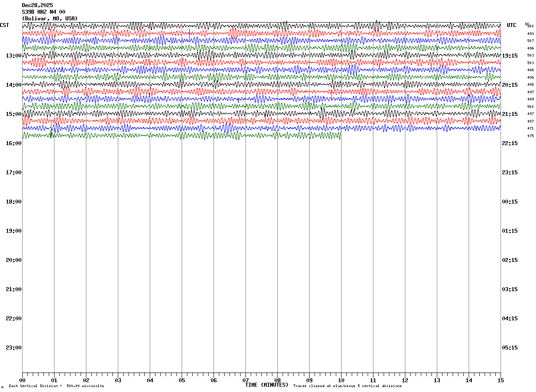Click the 22:15 UTC time label
The height and width of the screenshot is (392, 536).
pyautogui.click(x=510, y=143)
